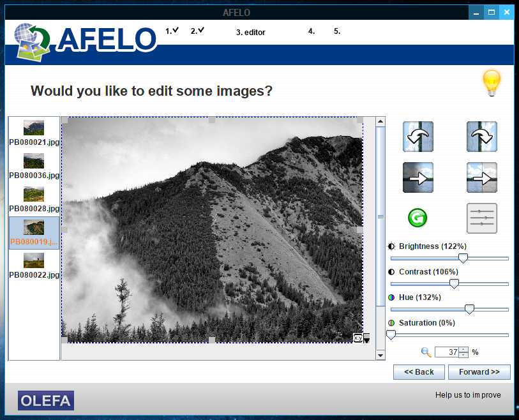Click the preview scrollbar up arrow
This screenshot has width=519, height=420.
pyautogui.click(x=380, y=121)
